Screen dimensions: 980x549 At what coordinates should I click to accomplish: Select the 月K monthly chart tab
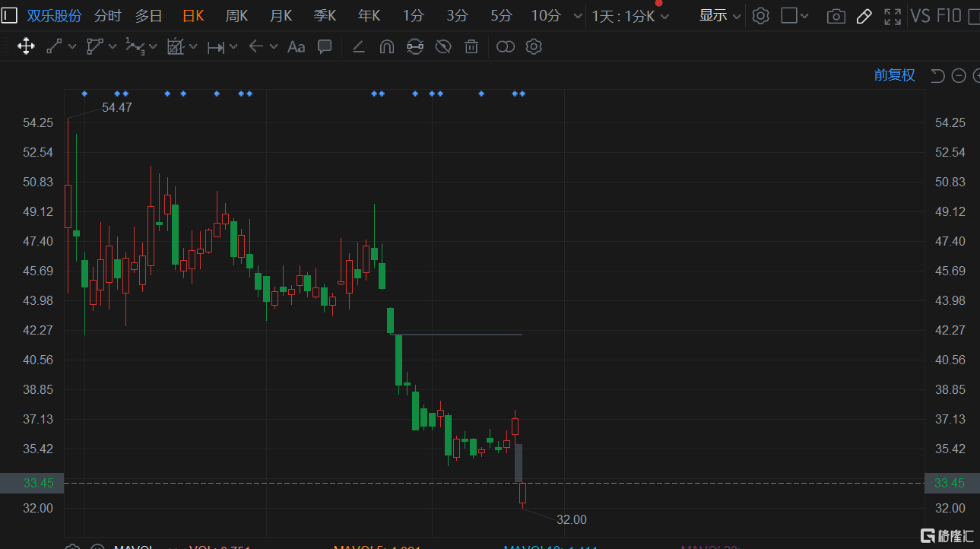pos(281,16)
